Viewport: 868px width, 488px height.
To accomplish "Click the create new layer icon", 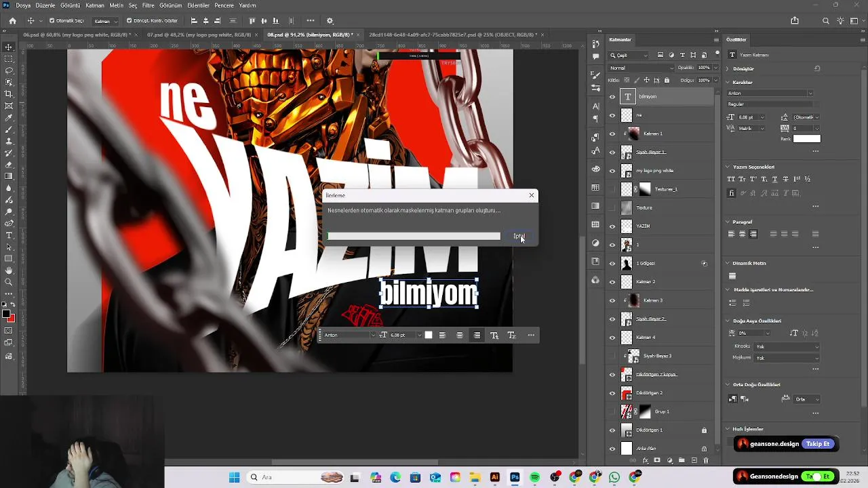I will pos(694,460).
